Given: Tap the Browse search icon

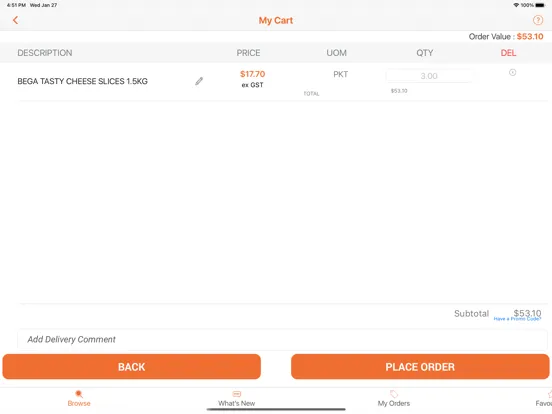Looking at the screenshot, I should tap(79, 394).
